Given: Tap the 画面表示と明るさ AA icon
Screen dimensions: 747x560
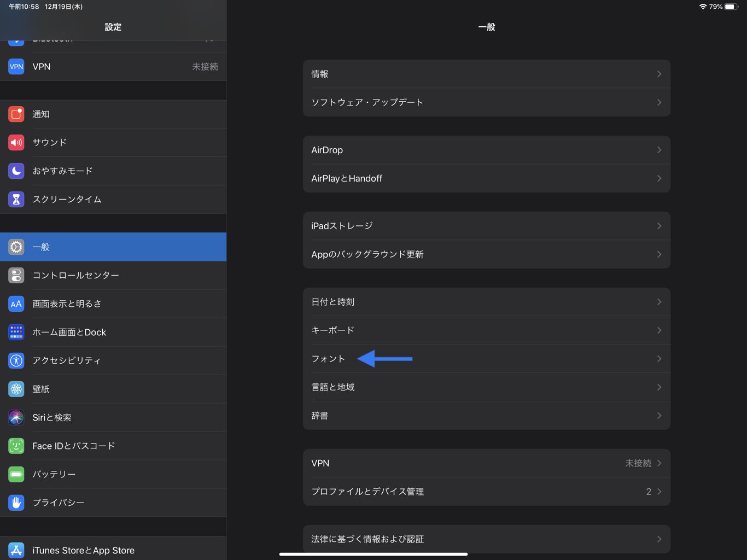Looking at the screenshot, I should tap(16, 304).
